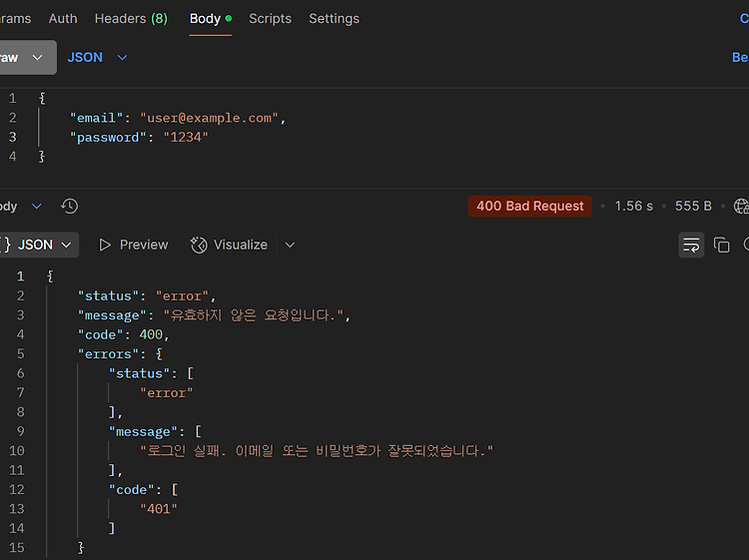Click the "401" code value
Screen dimensions: 749x560
click(x=159, y=509)
